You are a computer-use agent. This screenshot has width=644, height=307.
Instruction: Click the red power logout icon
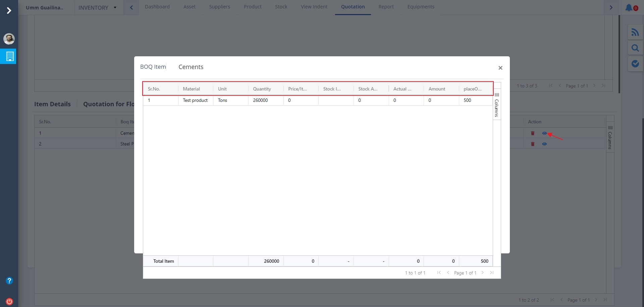(9, 301)
